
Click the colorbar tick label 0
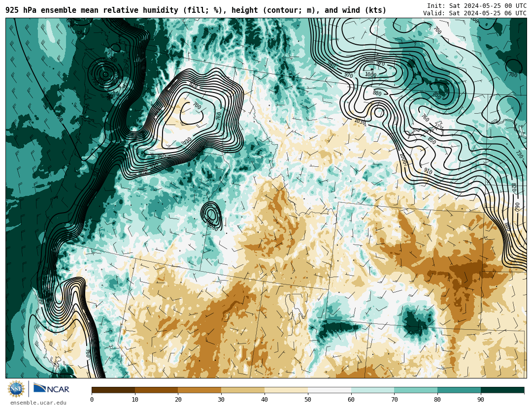pos(92,400)
